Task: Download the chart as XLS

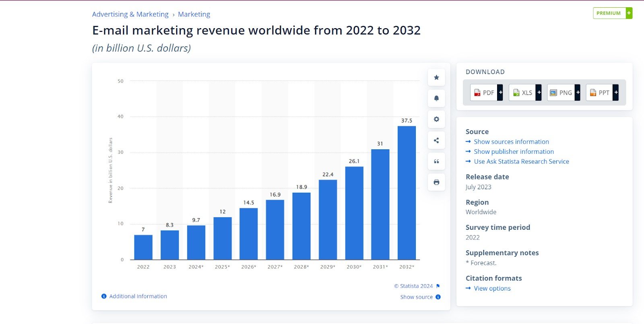Action: click(525, 93)
